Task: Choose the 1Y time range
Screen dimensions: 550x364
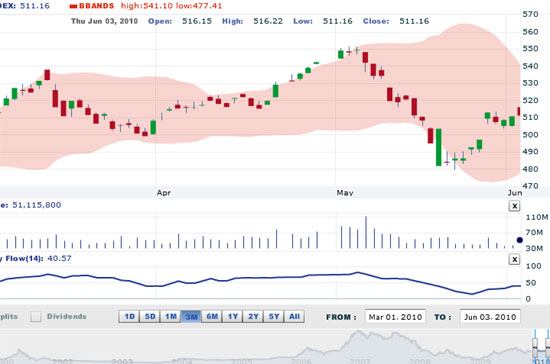Action: tap(233, 317)
